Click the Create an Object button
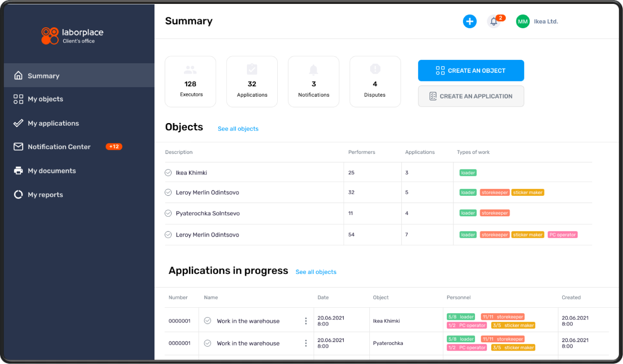The image size is (623, 364). pyautogui.click(x=471, y=71)
